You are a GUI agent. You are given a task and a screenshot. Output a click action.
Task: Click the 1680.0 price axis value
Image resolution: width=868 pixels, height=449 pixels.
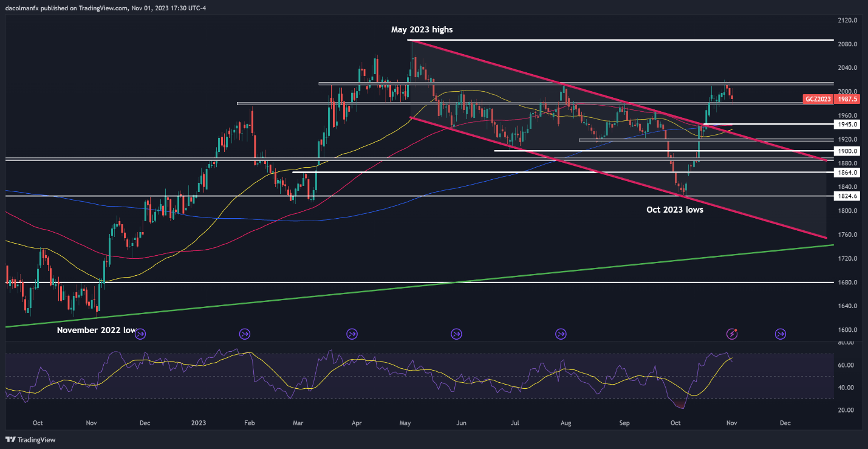847,283
